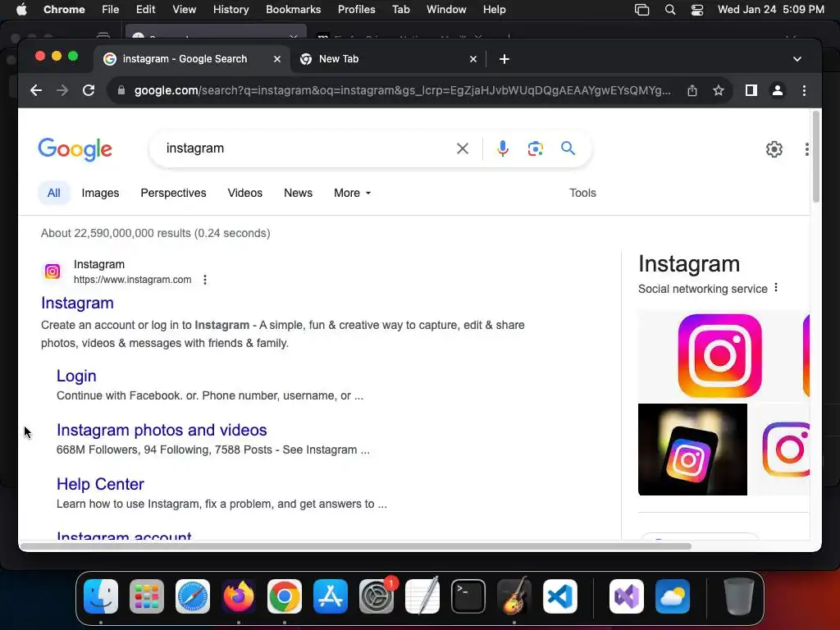Screen dimensions: 840x630
Task: Close the New Tab tab
Action: tap(473, 59)
